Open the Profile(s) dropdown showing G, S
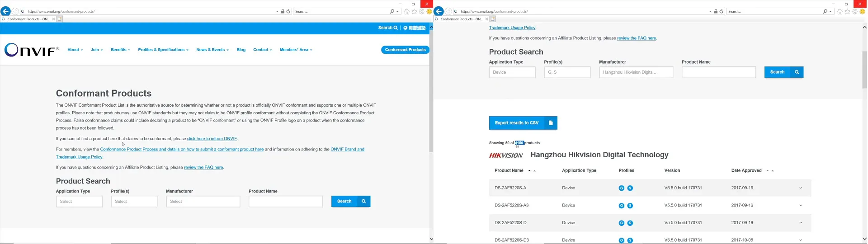This screenshot has height=244, width=868. 567,72
